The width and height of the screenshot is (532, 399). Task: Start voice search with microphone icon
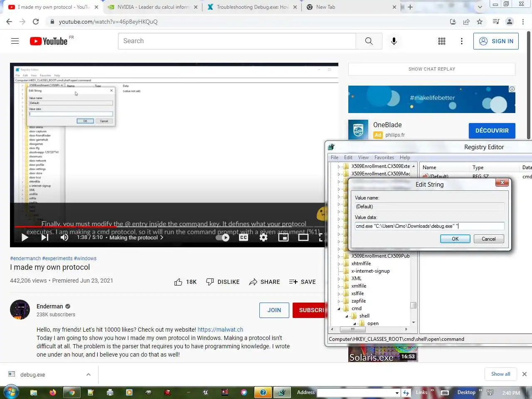tap(394, 41)
